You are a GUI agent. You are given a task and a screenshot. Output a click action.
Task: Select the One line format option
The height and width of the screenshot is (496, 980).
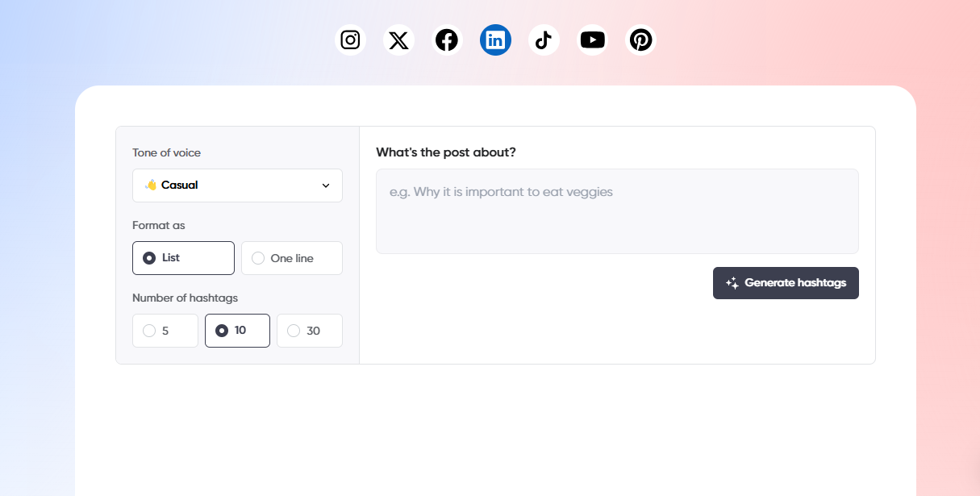tap(292, 258)
